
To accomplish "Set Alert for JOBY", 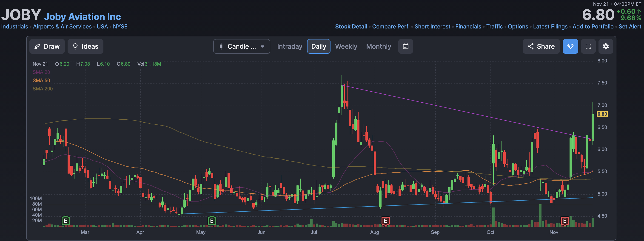I will pos(630,26).
